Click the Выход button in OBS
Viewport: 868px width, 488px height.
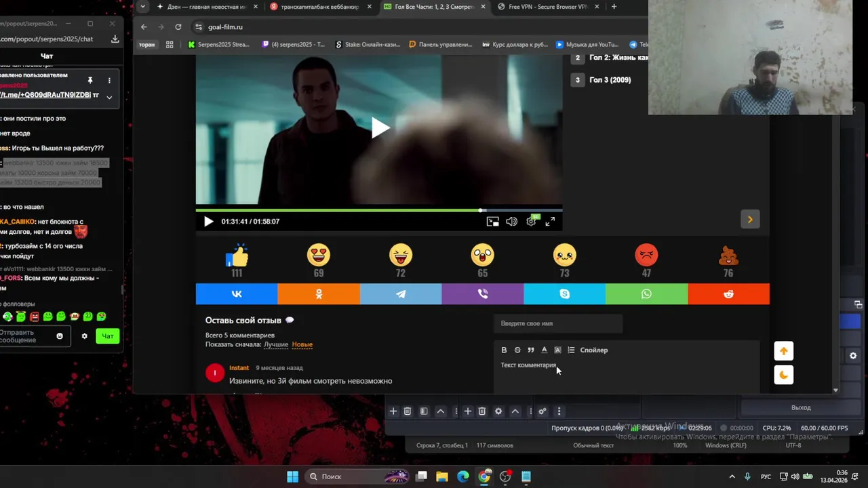pyautogui.click(x=801, y=408)
